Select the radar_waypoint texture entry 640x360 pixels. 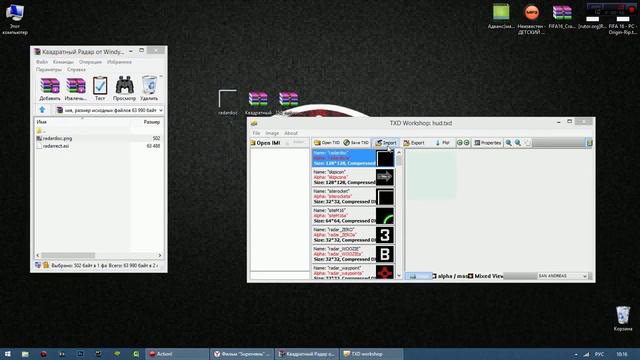(x=353, y=272)
